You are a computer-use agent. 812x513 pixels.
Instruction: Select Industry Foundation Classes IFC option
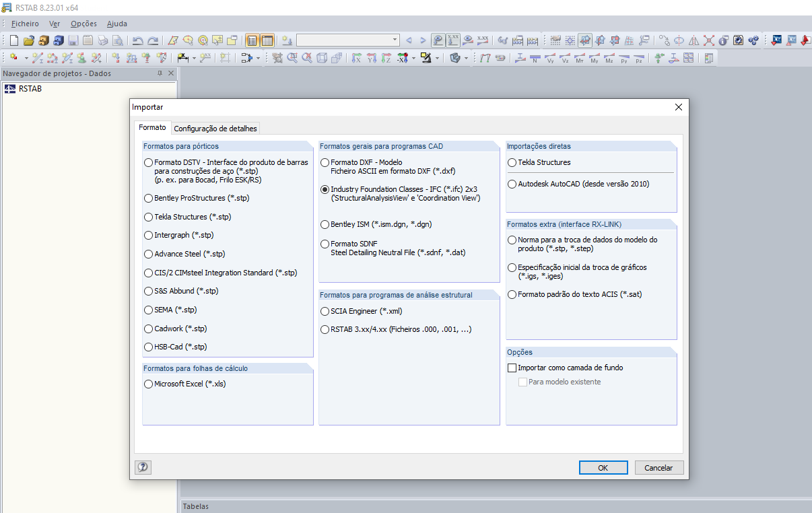pos(325,190)
